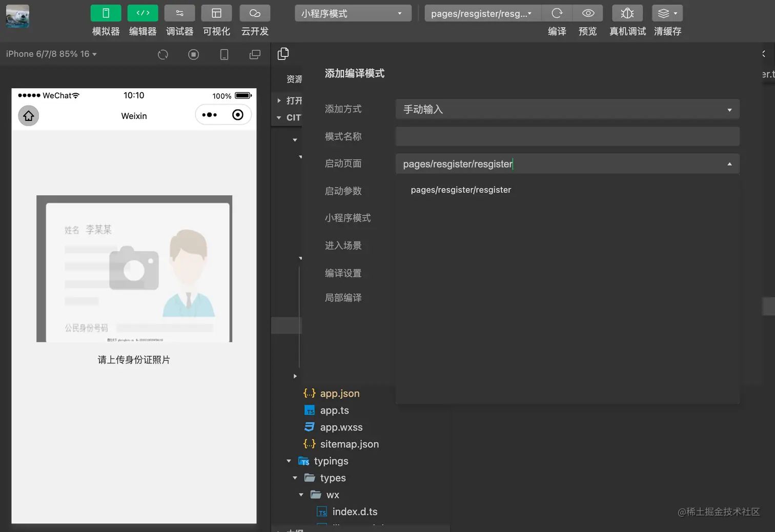
Task: Open the 小程序模式 dropdown
Action: coord(353,13)
